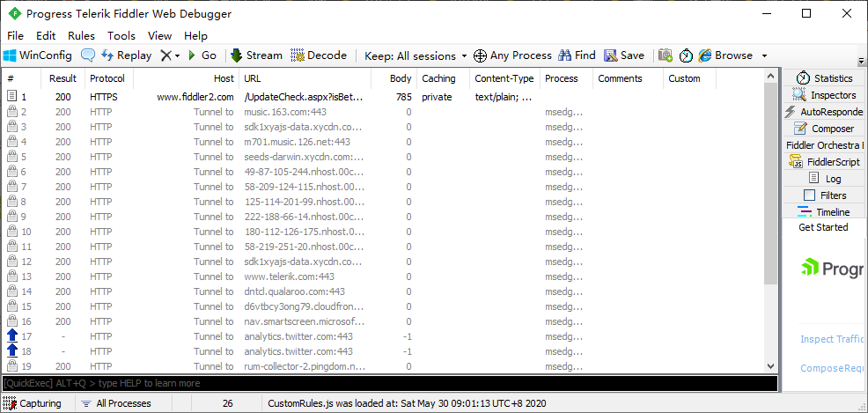Toggle Capturing in status bar
The width and height of the screenshot is (868, 413).
point(32,403)
